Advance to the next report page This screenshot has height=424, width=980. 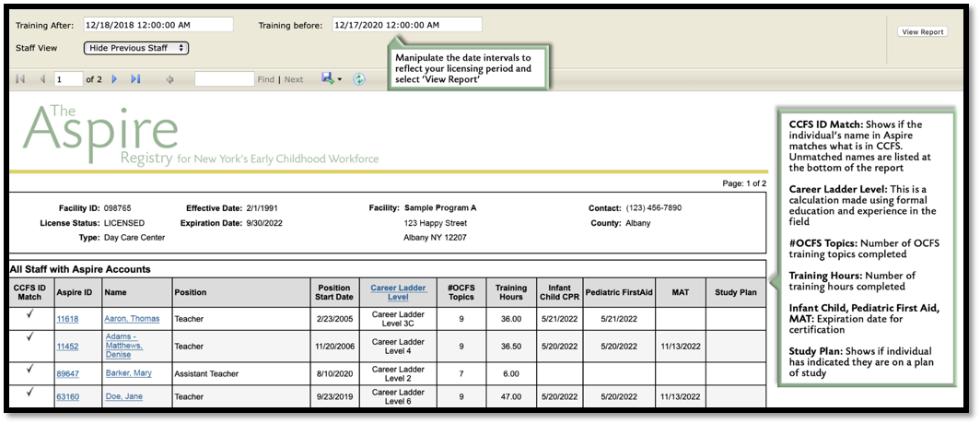click(115, 79)
